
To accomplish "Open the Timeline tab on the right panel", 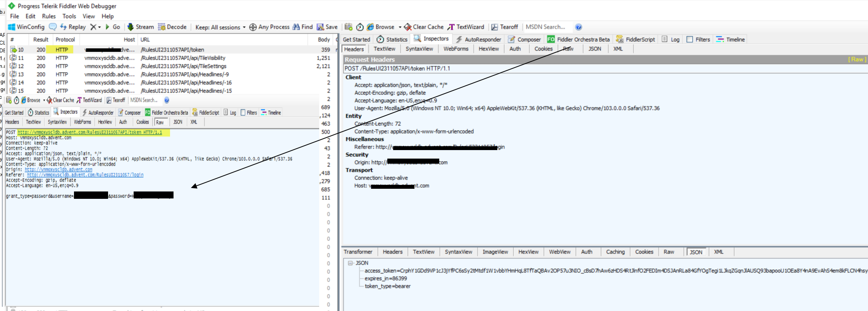I will [730, 39].
